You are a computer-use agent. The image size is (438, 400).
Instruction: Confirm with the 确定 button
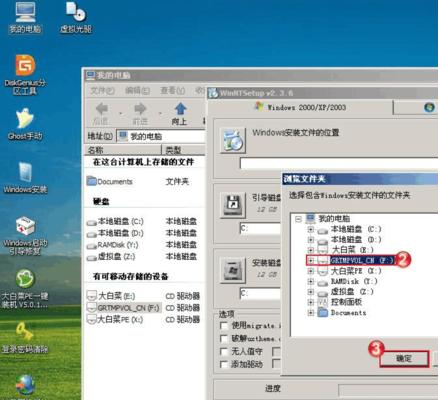click(x=404, y=359)
